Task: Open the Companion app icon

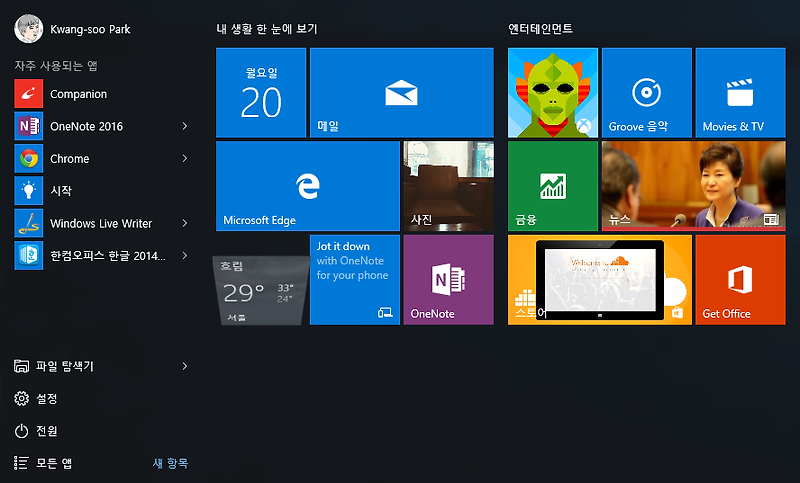Action: [x=29, y=94]
